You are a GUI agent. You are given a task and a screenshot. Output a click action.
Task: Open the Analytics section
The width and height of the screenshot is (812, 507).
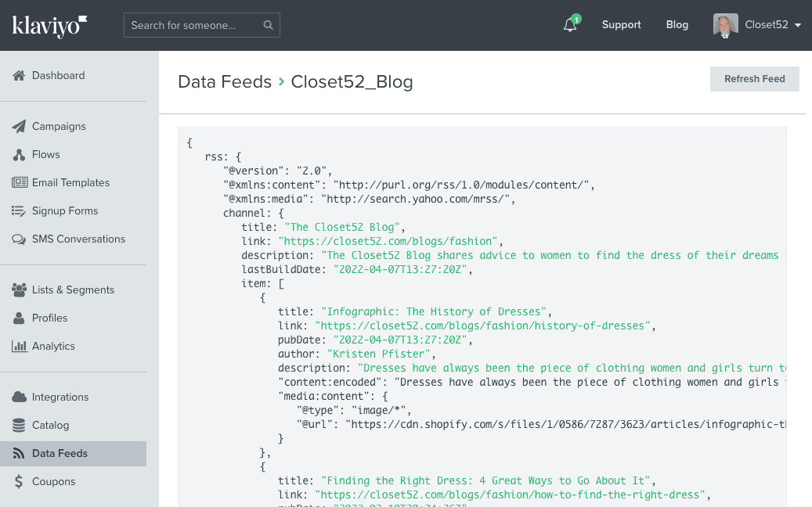coord(53,347)
